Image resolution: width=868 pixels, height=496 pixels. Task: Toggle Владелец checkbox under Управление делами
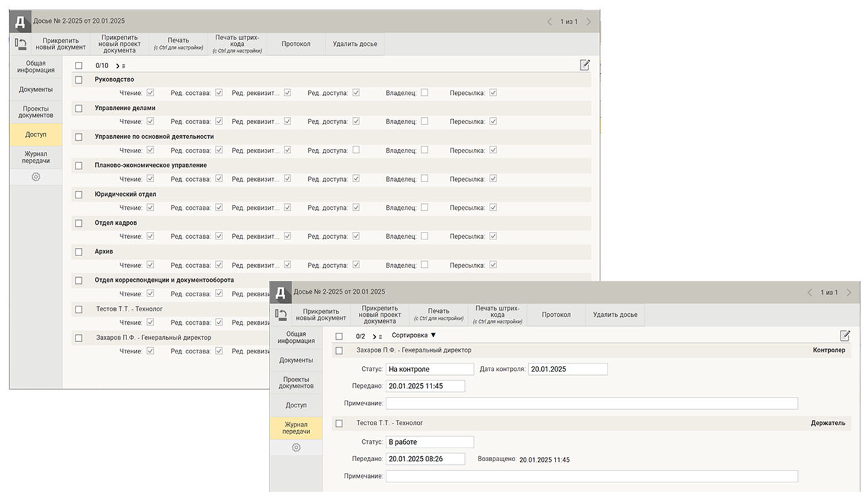point(424,121)
